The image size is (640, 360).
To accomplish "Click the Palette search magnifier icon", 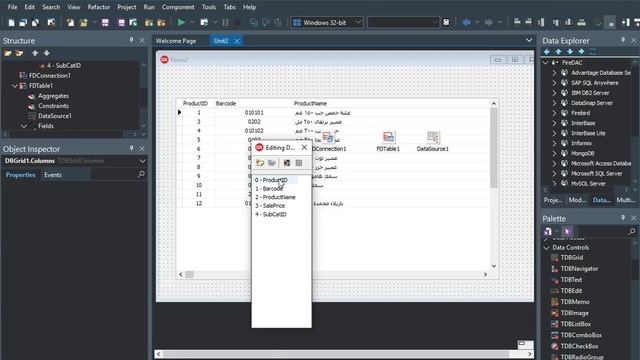I will [x=632, y=231].
